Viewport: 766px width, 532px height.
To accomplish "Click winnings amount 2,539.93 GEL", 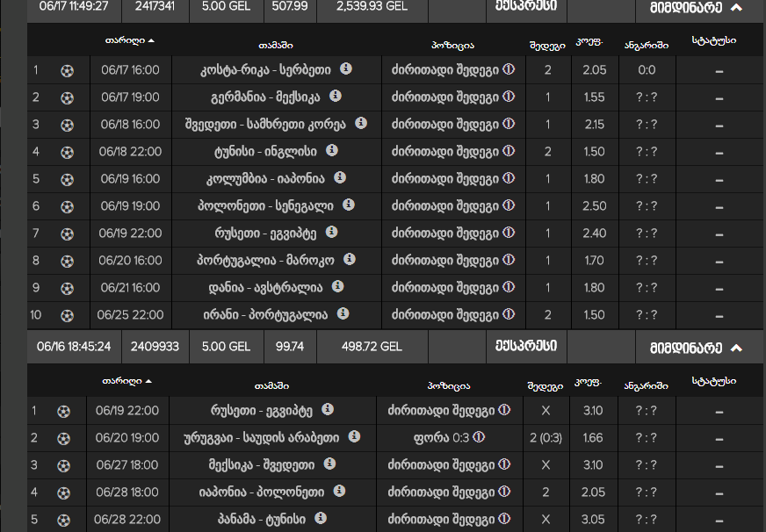I will (372, 6).
